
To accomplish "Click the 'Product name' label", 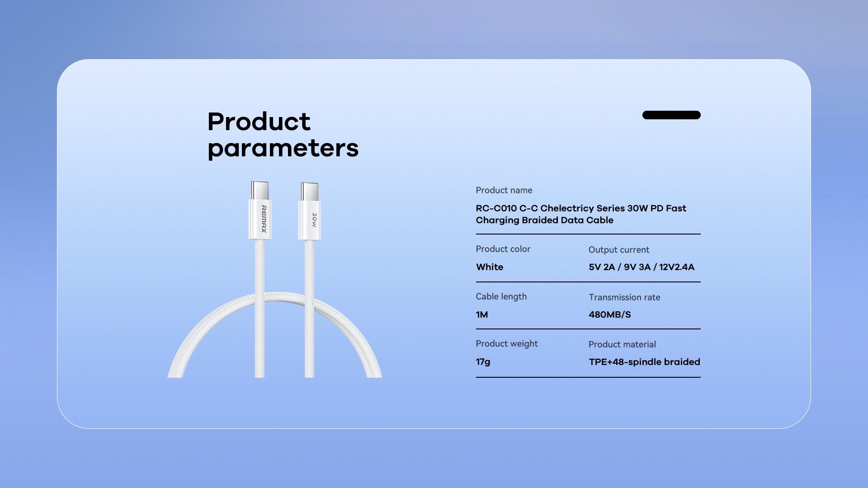I will (x=504, y=190).
